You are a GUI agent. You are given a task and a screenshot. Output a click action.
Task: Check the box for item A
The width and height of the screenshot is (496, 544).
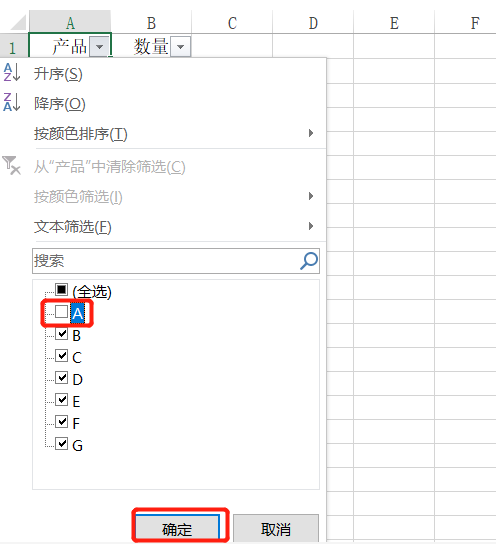pyautogui.click(x=61, y=312)
